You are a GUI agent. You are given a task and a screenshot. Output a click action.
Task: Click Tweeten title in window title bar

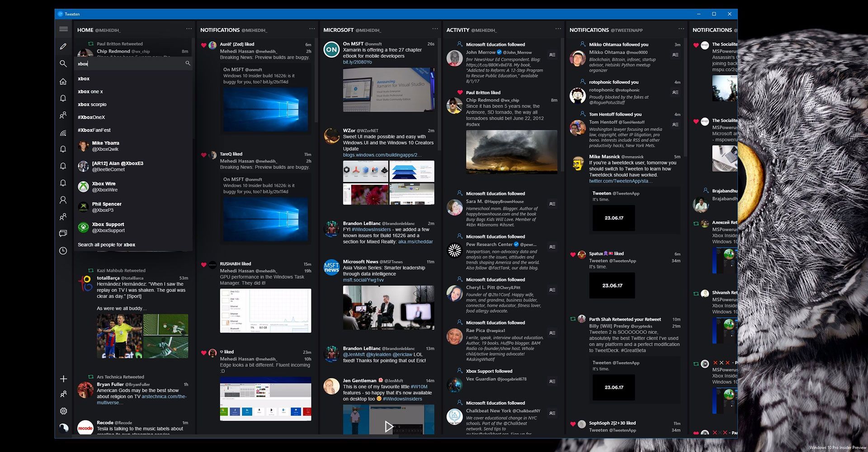[72, 14]
